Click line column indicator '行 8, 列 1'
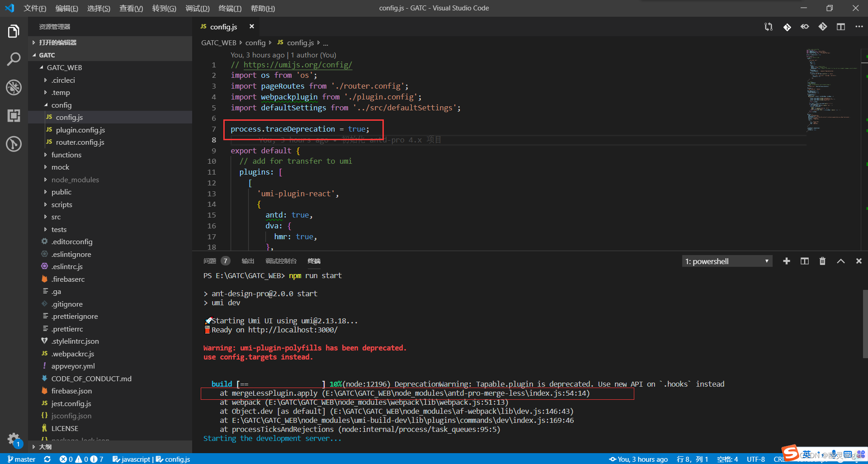868x464 pixels. click(692, 459)
